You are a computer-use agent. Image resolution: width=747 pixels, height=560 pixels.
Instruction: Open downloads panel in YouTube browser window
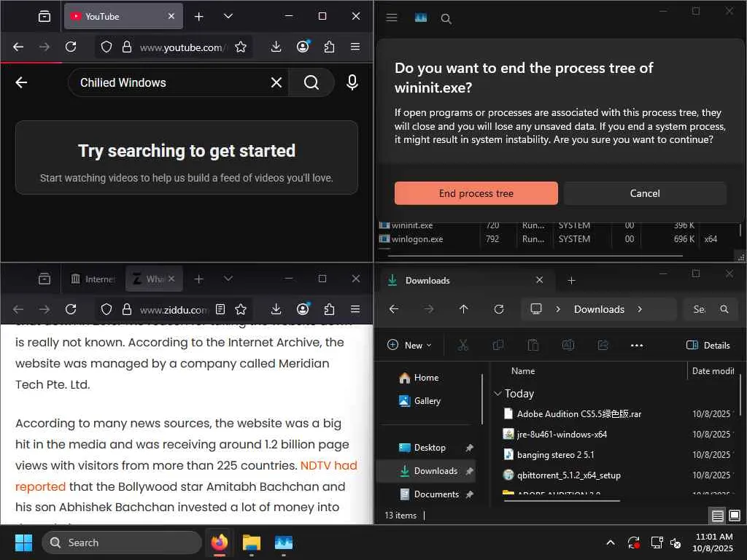[276, 47]
